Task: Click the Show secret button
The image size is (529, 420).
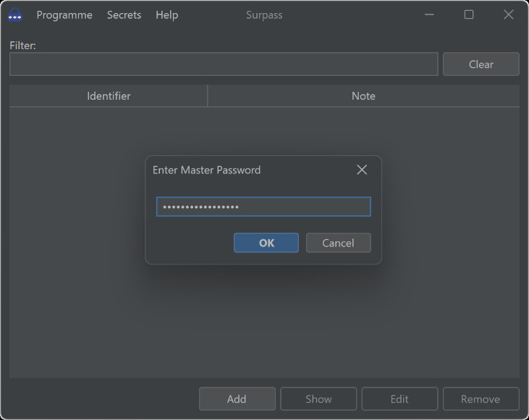Action: click(318, 399)
